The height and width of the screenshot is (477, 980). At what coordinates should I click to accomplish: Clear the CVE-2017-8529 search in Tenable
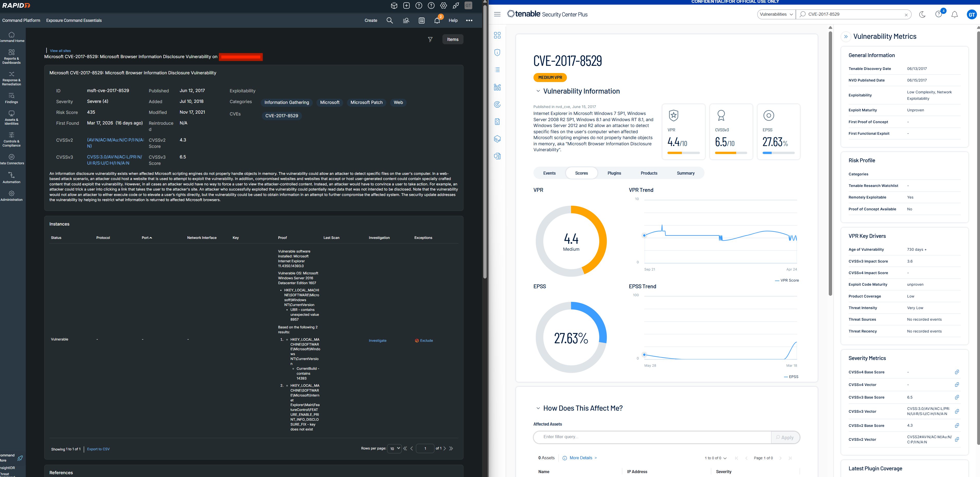click(906, 15)
